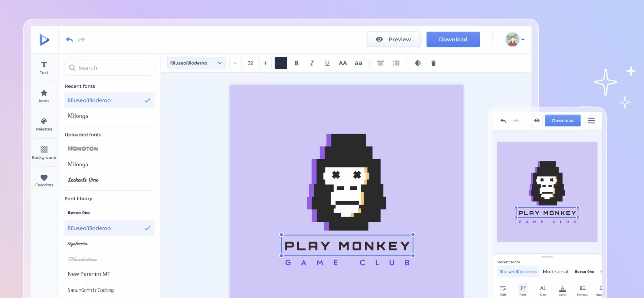Click the font Search field
This screenshot has width=644, height=298.
pos(109,68)
